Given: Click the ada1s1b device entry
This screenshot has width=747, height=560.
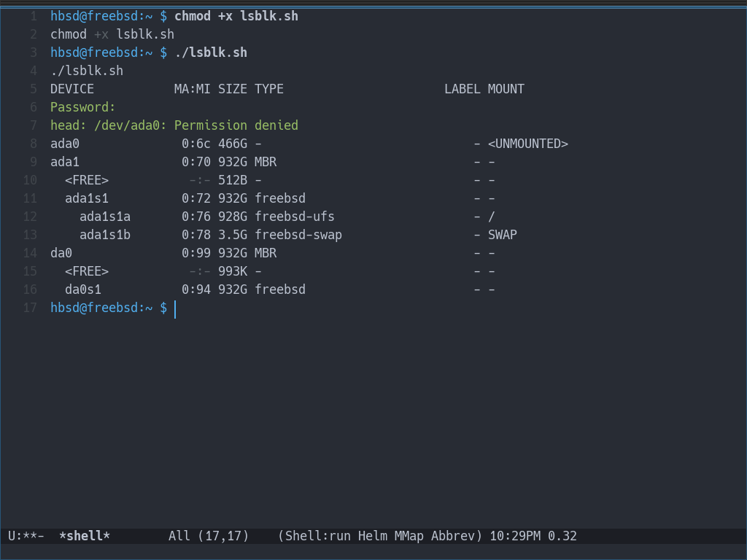Looking at the screenshot, I should [105, 235].
